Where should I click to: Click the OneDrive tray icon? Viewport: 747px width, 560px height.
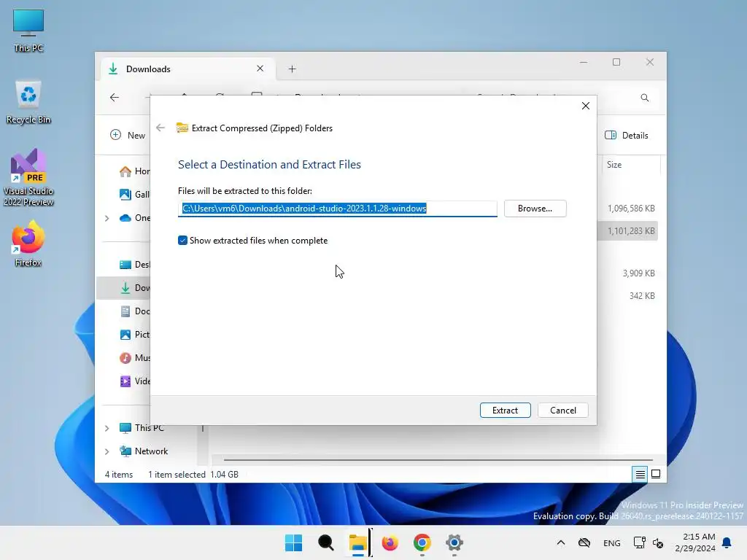coord(584,542)
